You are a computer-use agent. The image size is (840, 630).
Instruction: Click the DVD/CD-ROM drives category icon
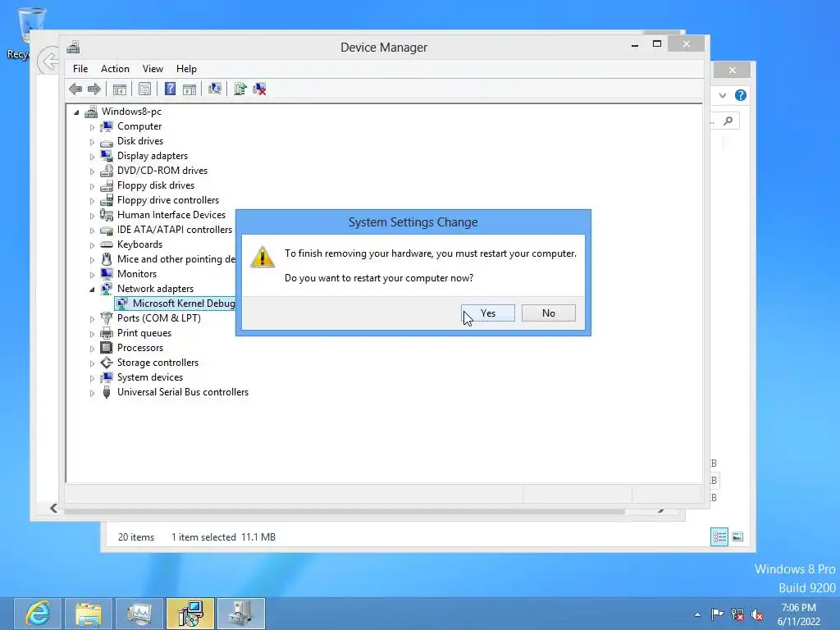point(107,171)
